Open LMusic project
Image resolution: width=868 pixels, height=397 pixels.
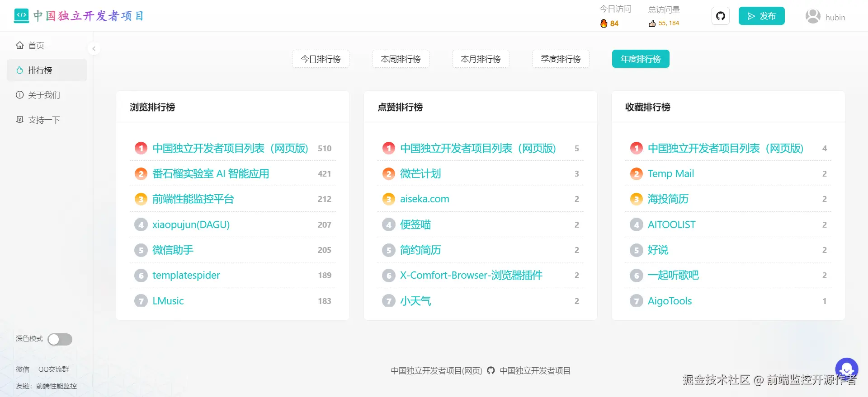pos(168,301)
